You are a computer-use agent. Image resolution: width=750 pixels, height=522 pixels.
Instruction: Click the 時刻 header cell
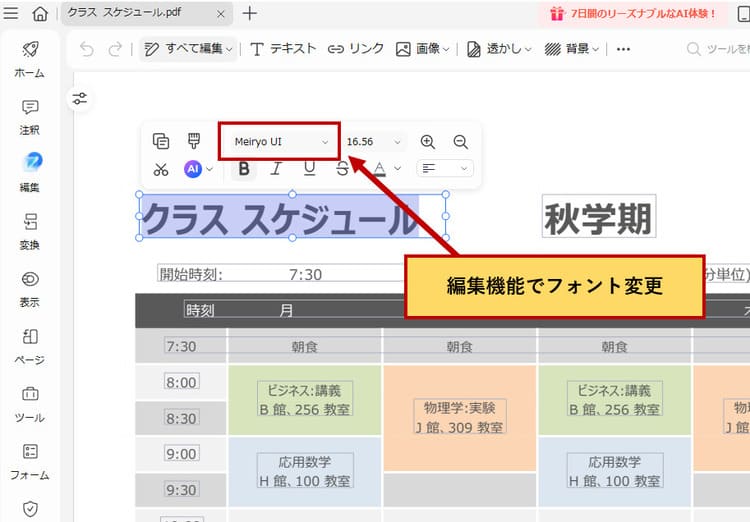[200, 311]
